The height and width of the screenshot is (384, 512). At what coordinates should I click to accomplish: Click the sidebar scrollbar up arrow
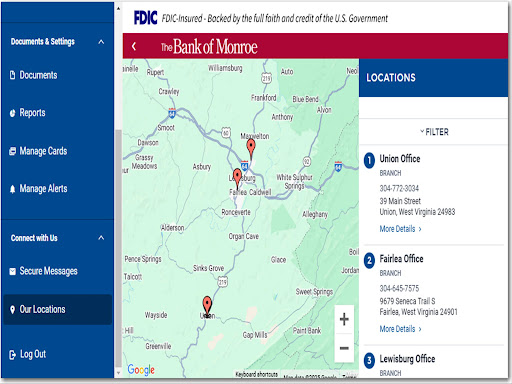[x=118, y=8]
